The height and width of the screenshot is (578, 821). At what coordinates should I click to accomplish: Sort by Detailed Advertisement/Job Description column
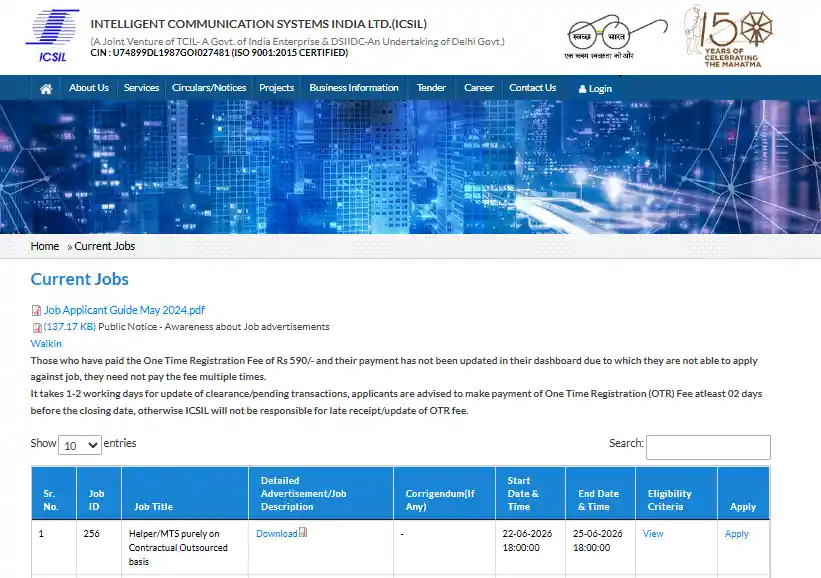321,493
